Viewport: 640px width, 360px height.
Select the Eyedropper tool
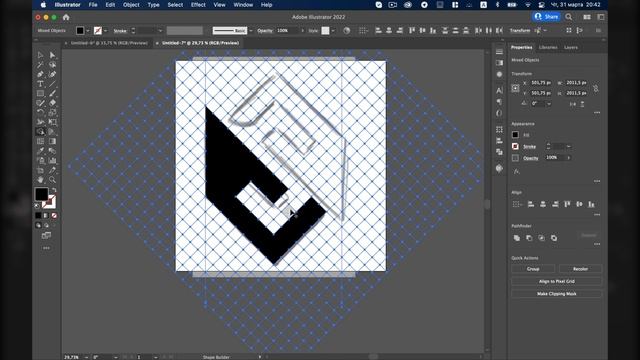[40, 151]
